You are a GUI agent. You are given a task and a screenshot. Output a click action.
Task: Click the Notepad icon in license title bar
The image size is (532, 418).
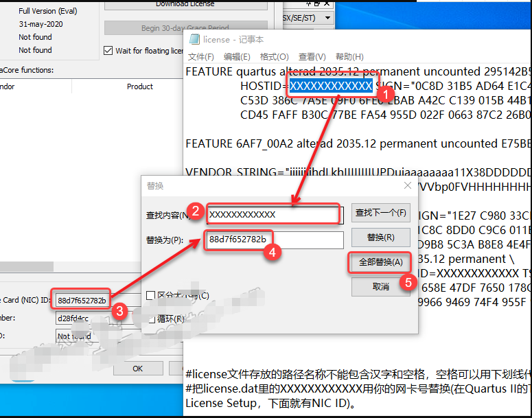click(194, 39)
